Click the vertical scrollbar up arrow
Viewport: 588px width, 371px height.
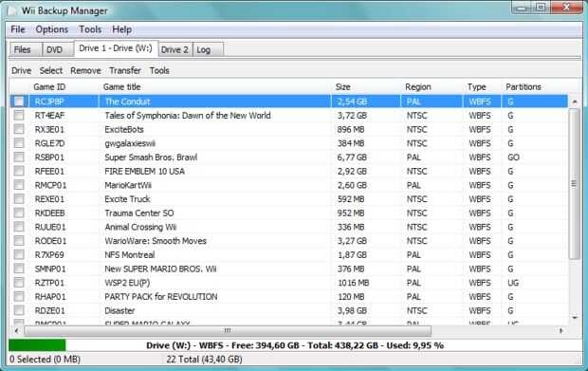coord(575,102)
